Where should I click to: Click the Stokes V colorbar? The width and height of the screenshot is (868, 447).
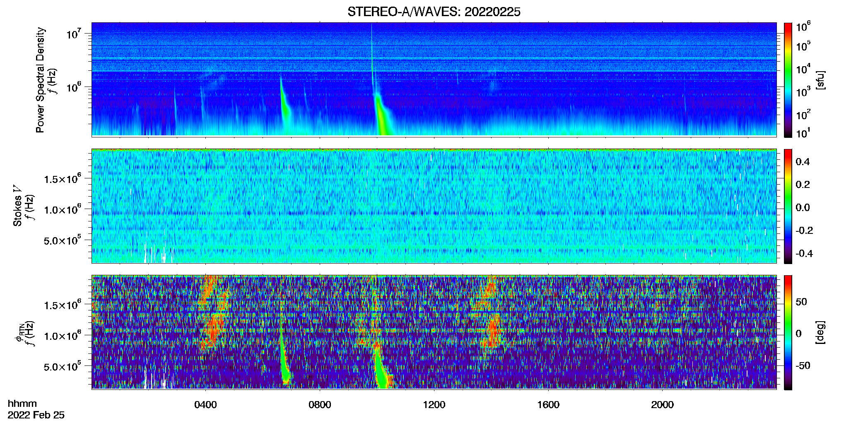click(x=788, y=206)
